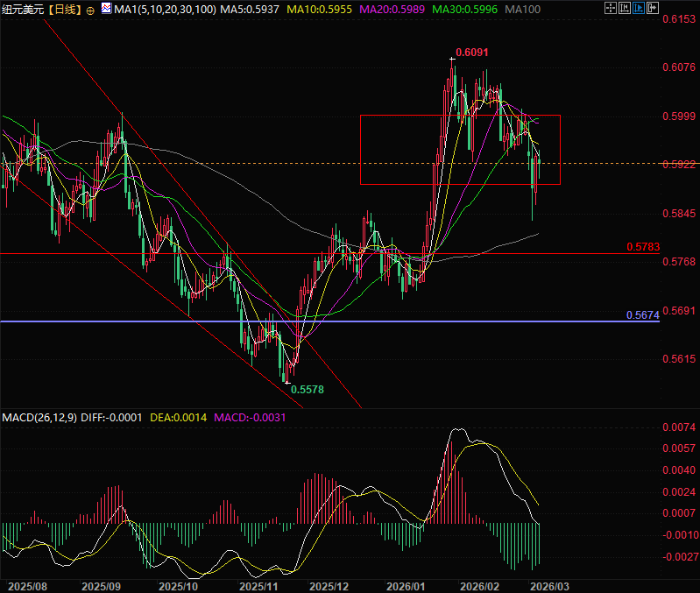Image resolution: width=700 pixels, height=593 pixels.
Task: Click the DEA:0.0014 indicator label
Action: click(180, 417)
